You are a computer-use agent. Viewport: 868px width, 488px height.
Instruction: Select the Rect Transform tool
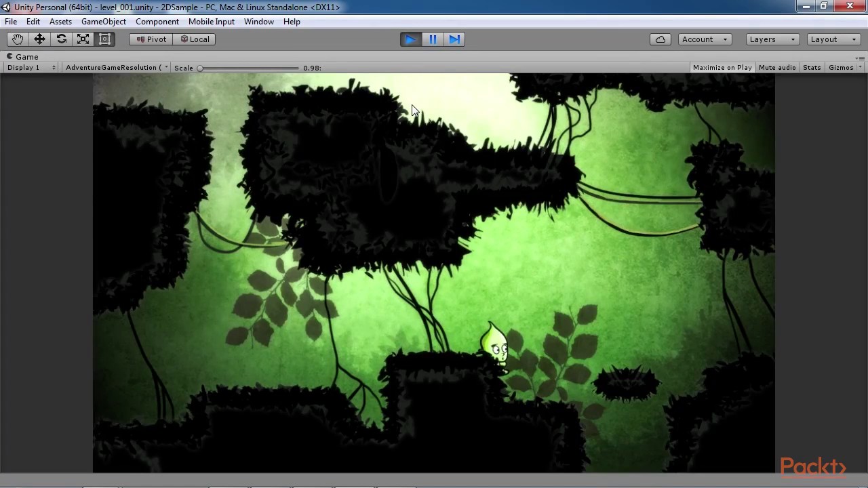104,39
